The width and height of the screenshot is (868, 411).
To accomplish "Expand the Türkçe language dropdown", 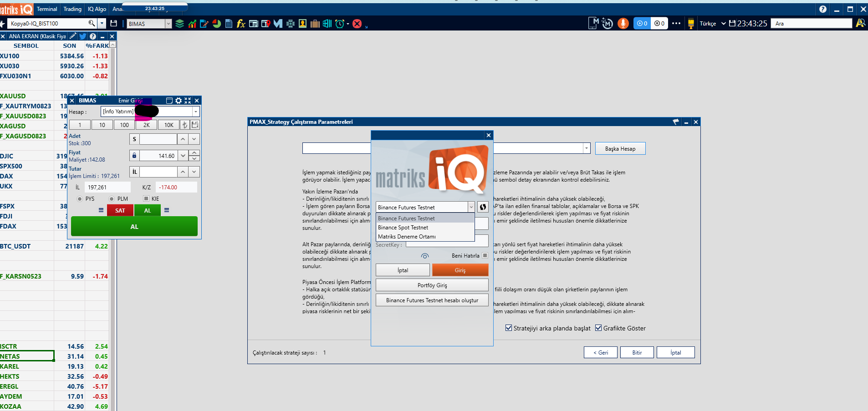I will pos(723,24).
